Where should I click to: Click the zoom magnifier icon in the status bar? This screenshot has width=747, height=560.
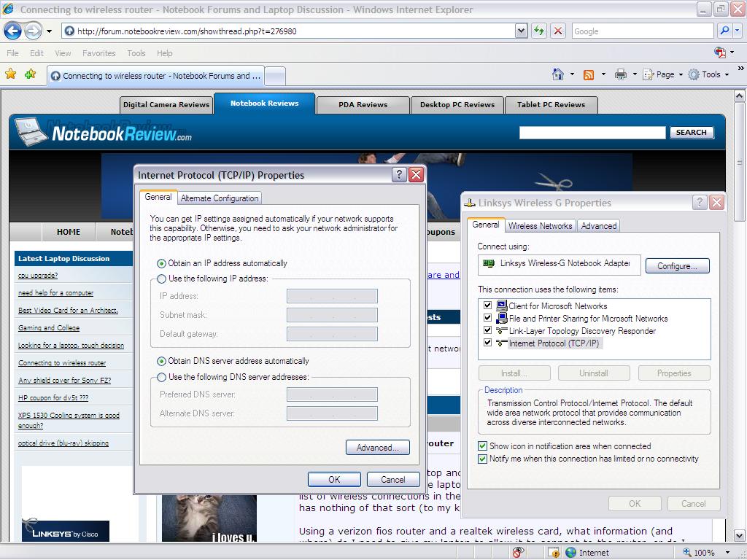(x=687, y=553)
